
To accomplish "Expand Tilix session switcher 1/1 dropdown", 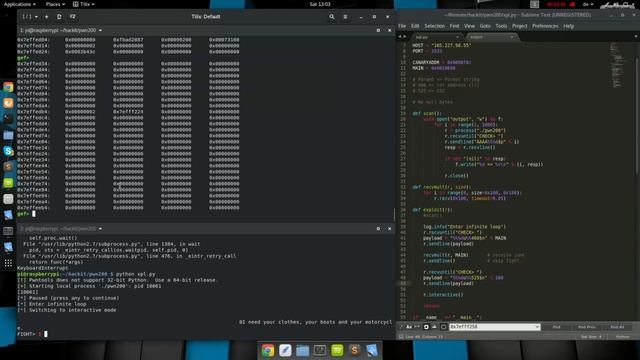I will click(30, 17).
